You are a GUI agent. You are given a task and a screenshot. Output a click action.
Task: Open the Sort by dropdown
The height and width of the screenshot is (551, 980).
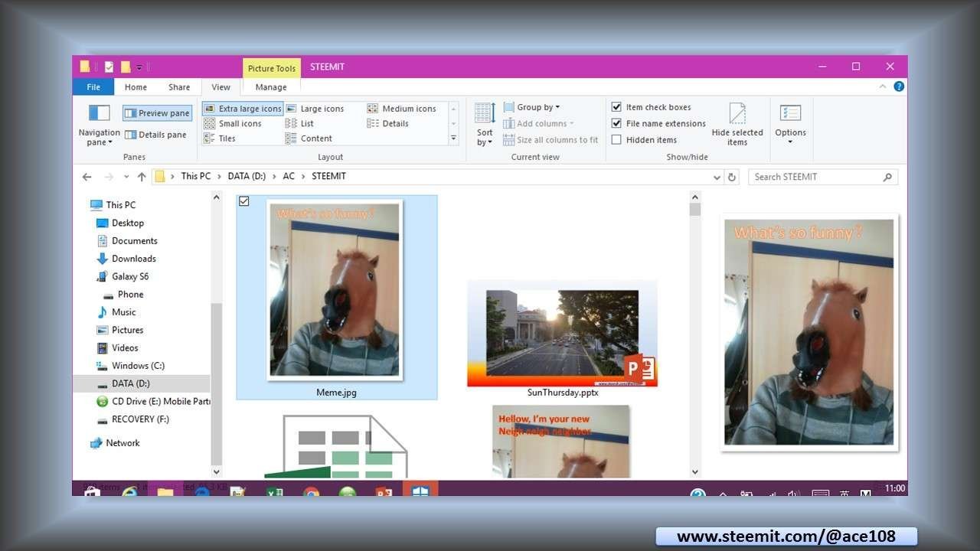pos(485,125)
